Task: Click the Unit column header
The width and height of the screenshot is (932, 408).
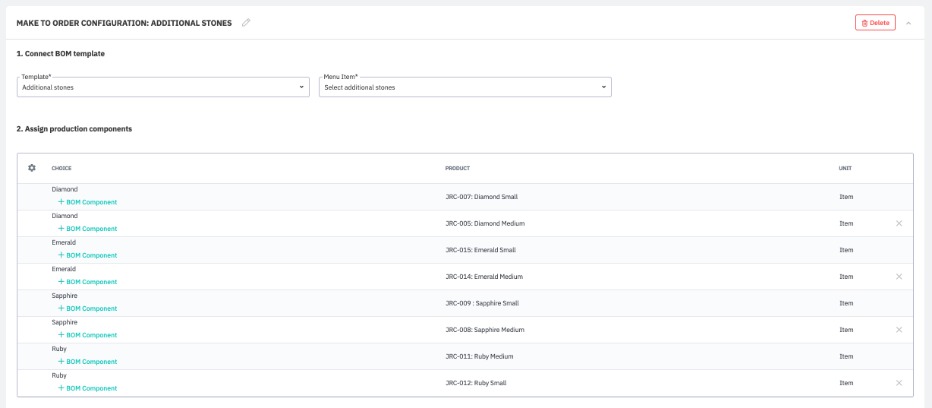Action: point(845,168)
